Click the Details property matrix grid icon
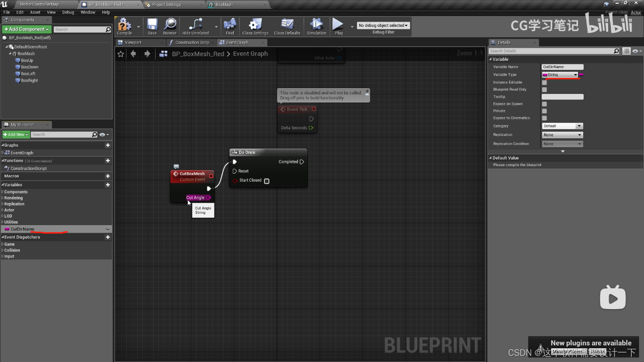The width and height of the screenshot is (644, 362). (627, 51)
